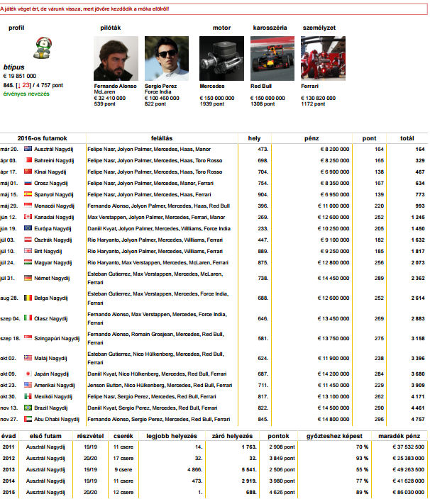Viewport: 430px width, 504px height.
Task: Click the Malaysian flag beside Maláj Nagydíj
Action: 28,358
